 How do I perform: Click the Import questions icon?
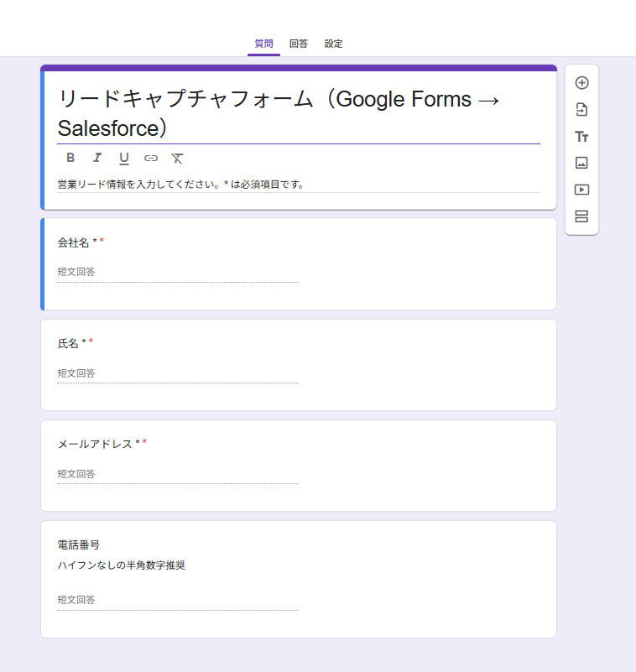tap(581, 110)
